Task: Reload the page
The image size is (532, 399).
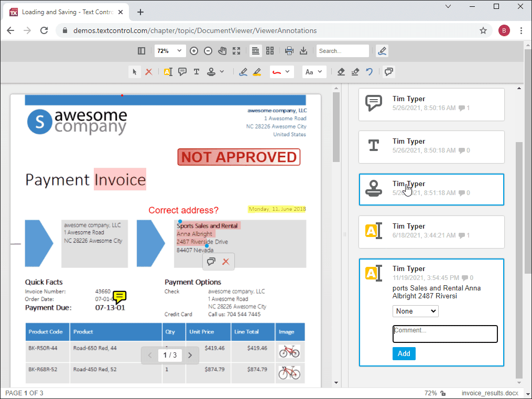Action: pos(44,30)
